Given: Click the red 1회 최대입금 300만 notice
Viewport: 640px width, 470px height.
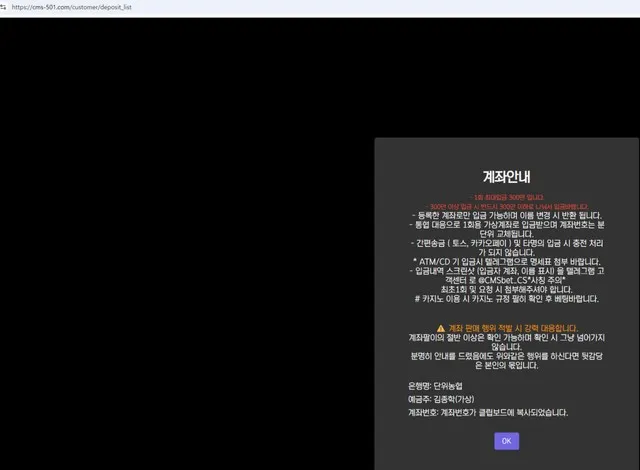Looking at the screenshot, I should point(509,197).
